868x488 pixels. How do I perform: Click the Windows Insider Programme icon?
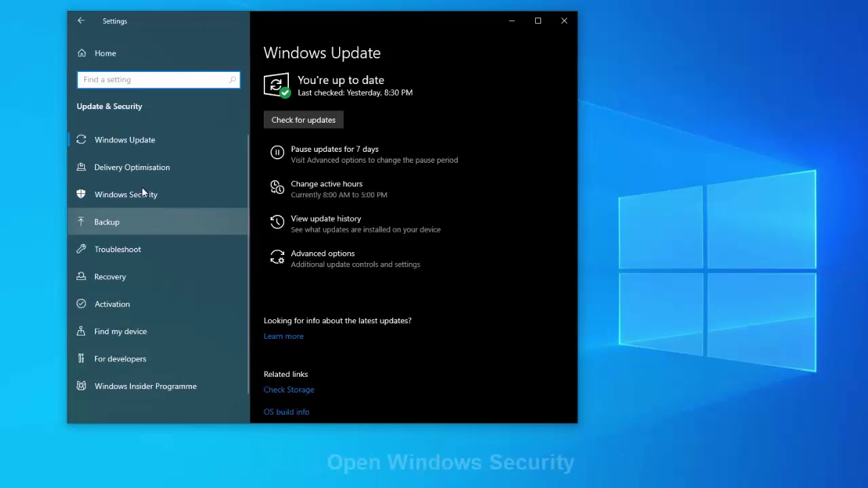click(x=81, y=386)
